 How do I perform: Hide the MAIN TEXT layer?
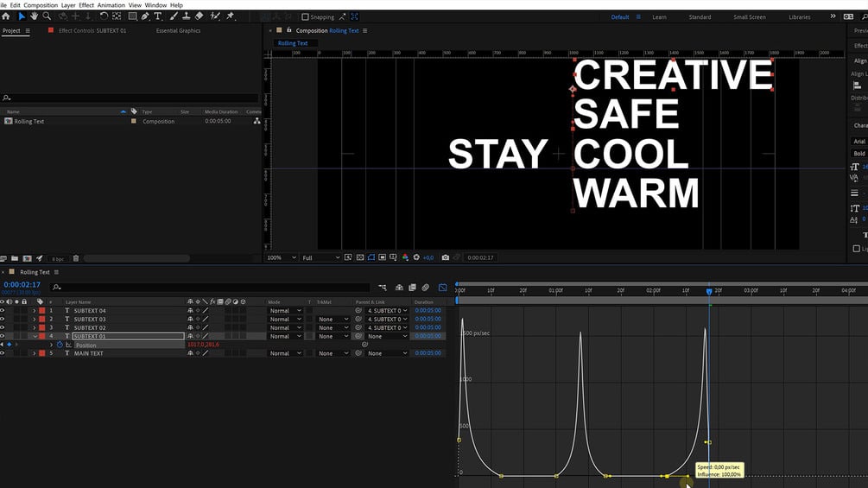tap(3, 353)
